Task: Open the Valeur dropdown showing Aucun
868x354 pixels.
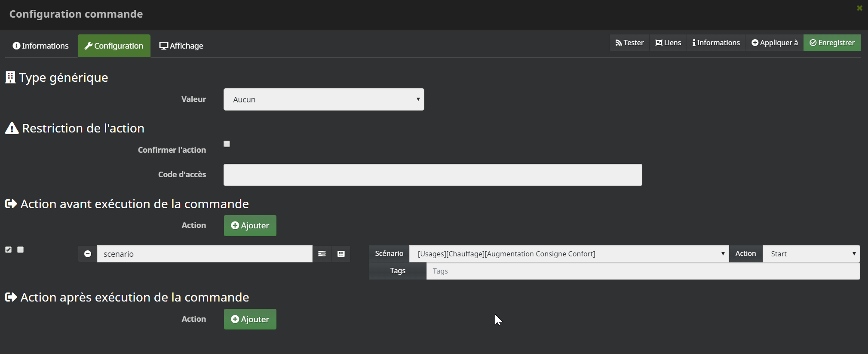Action: (324, 99)
